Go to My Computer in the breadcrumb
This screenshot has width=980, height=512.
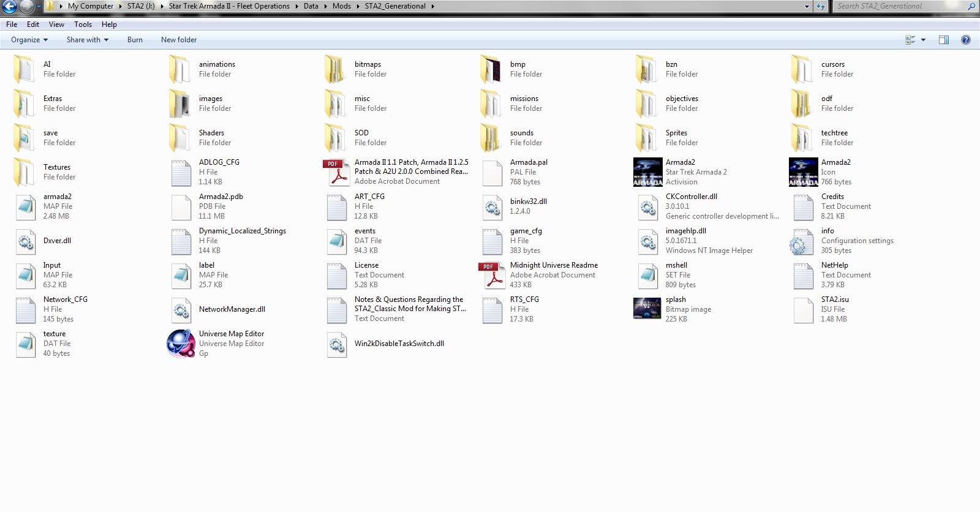[91, 6]
